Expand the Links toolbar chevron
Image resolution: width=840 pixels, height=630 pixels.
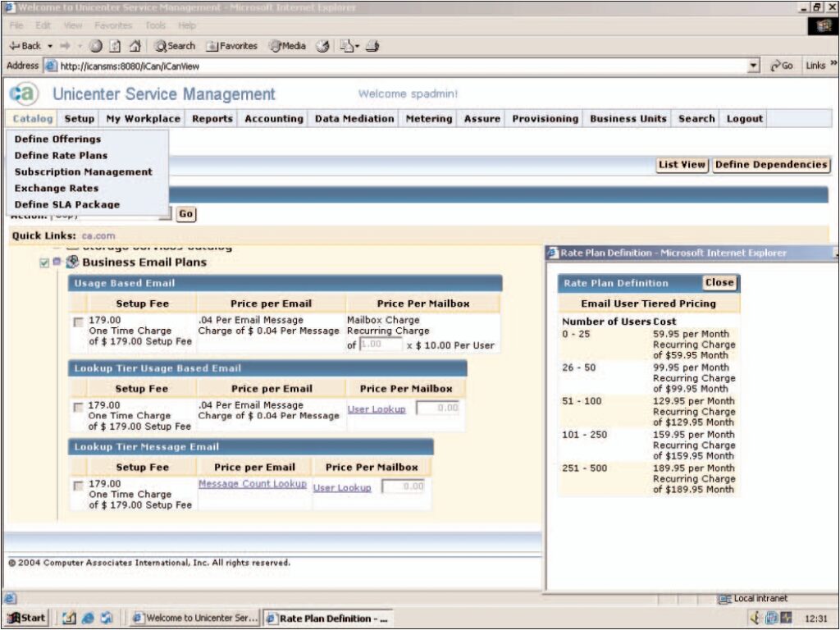(833, 64)
